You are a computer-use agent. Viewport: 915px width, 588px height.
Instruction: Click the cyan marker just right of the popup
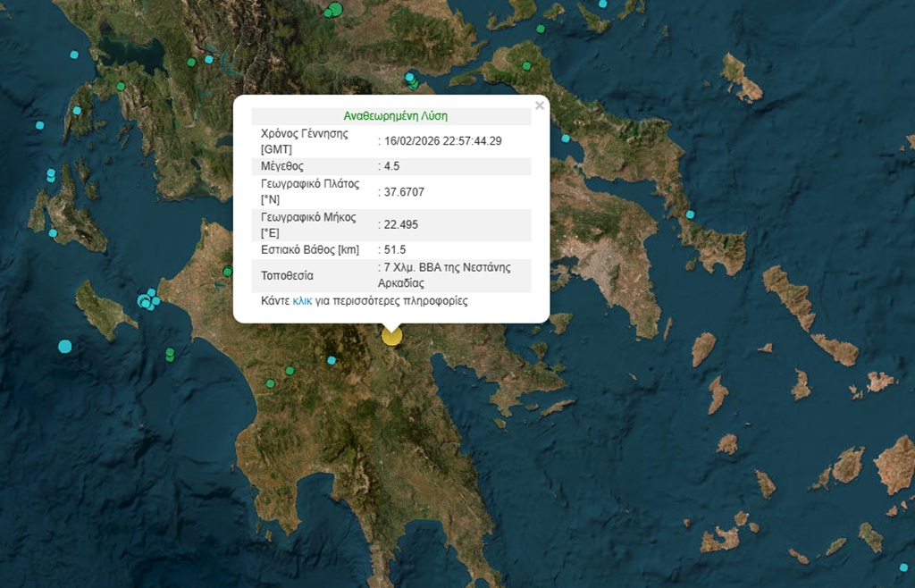(x=566, y=139)
